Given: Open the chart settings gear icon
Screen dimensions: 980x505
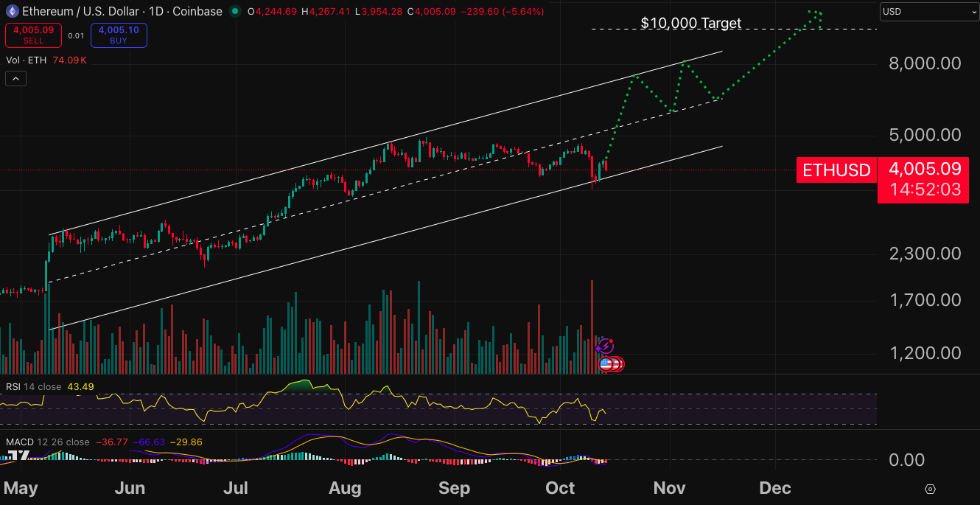Looking at the screenshot, I should pos(929,489).
